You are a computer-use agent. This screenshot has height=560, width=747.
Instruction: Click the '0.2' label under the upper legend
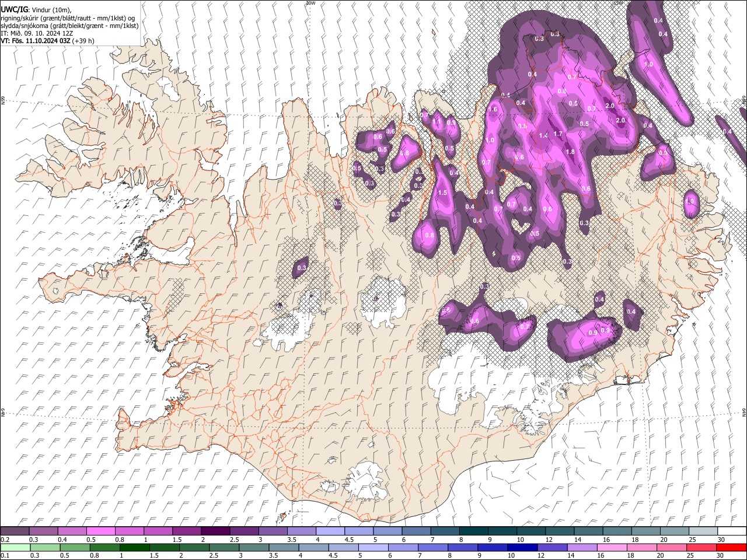5,540
